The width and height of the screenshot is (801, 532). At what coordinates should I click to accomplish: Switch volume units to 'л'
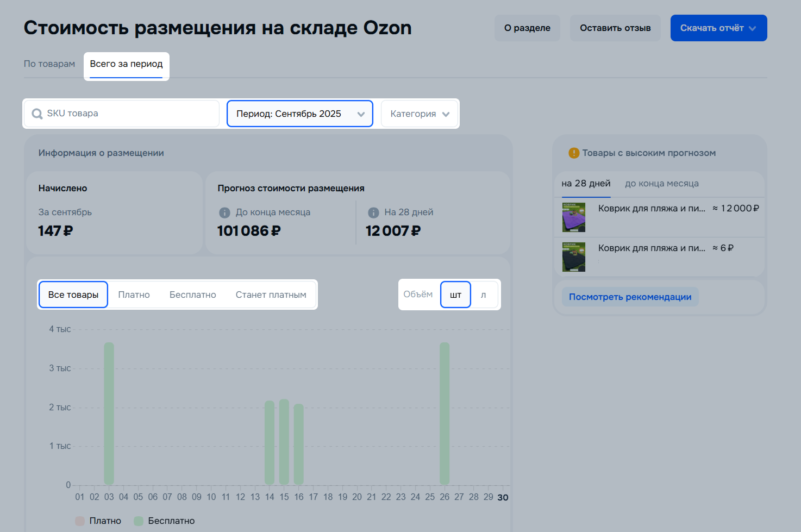[x=483, y=295]
